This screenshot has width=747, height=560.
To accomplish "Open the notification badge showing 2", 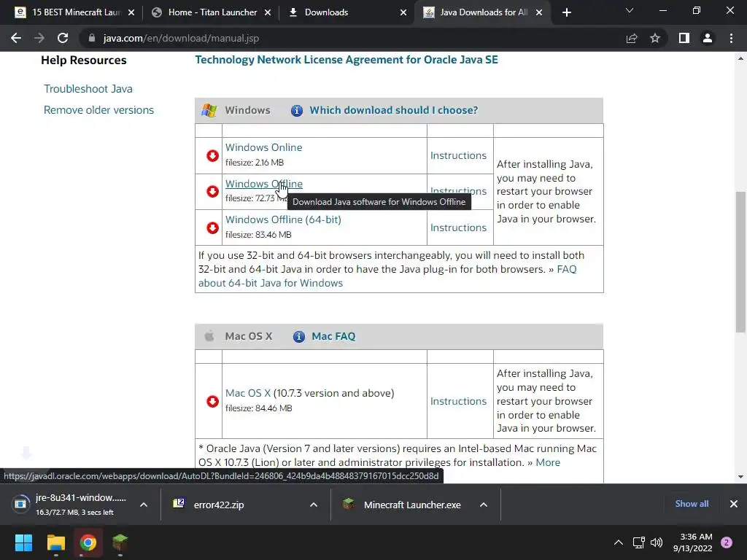I will (x=727, y=542).
